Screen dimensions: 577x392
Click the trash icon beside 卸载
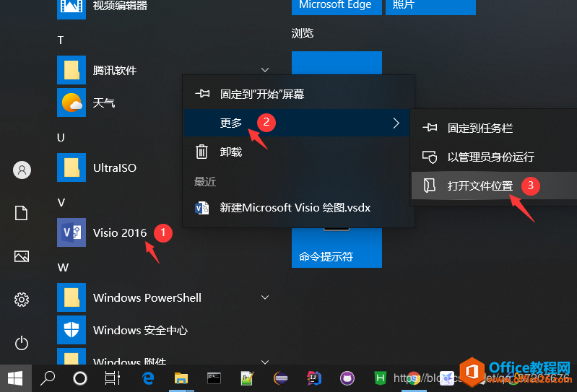point(201,152)
